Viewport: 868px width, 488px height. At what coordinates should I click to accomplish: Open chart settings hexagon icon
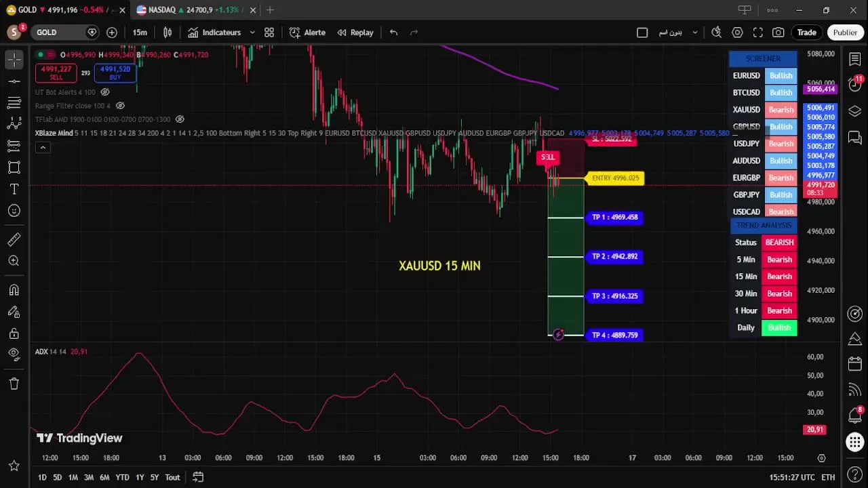pyautogui.click(x=738, y=33)
